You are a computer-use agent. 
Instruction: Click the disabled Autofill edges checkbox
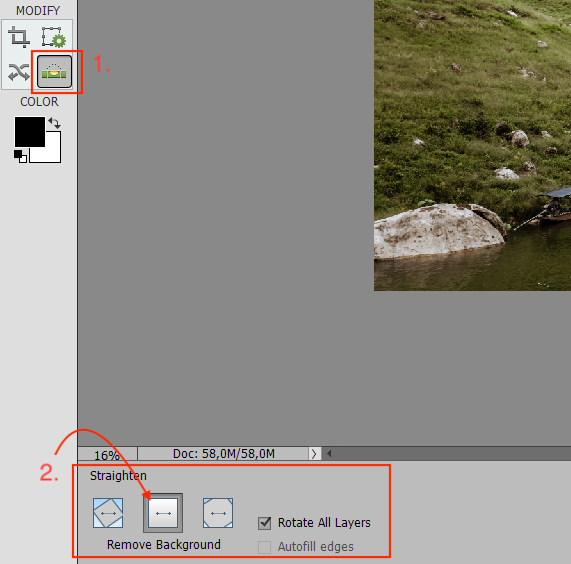pyautogui.click(x=264, y=547)
